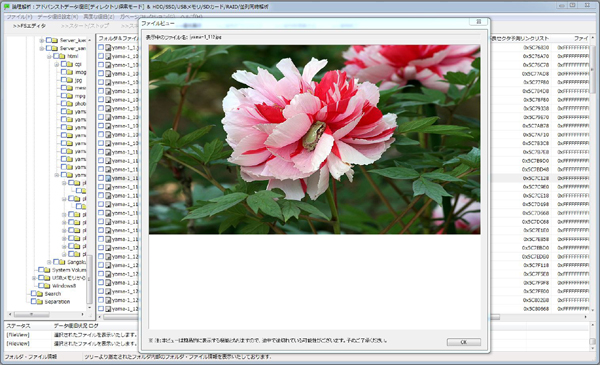The height and width of the screenshot is (365, 600).
Task: Expand the Sangoku tree node
Action: 49,262
